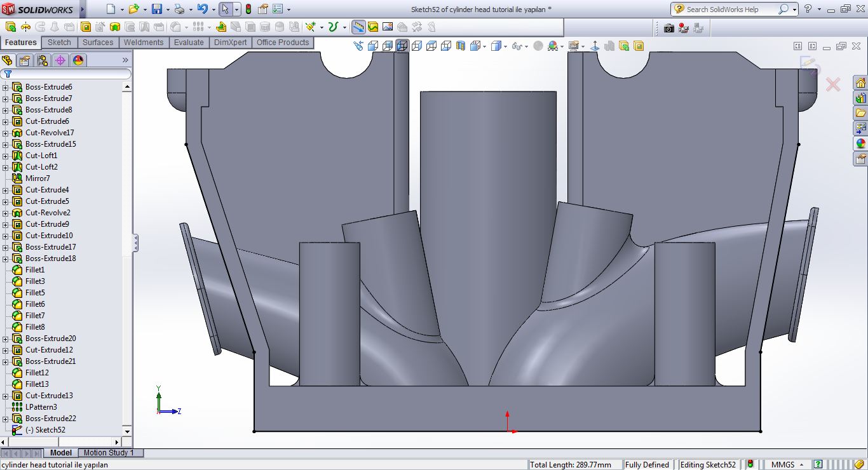Image resolution: width=868 pixels, height=470 pixels.
Task: Expand the Cut-Revolve17 feature node
Action: pos(5,133)
